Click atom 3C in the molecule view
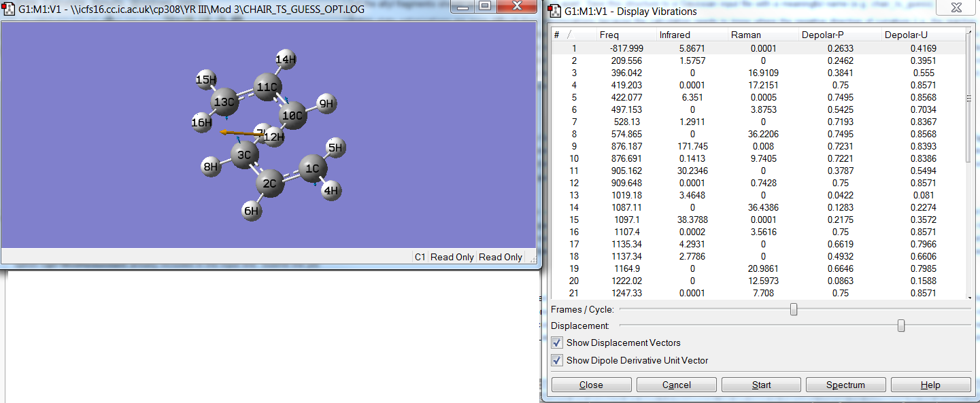 pyautogui.click(x=244, y=156)
